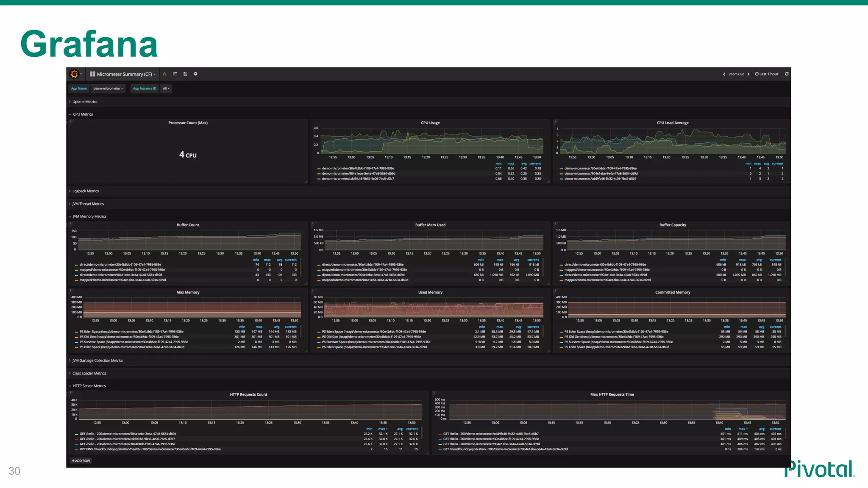
Task: Expand the Logback Metrics row
Action: tap(85, 191)
